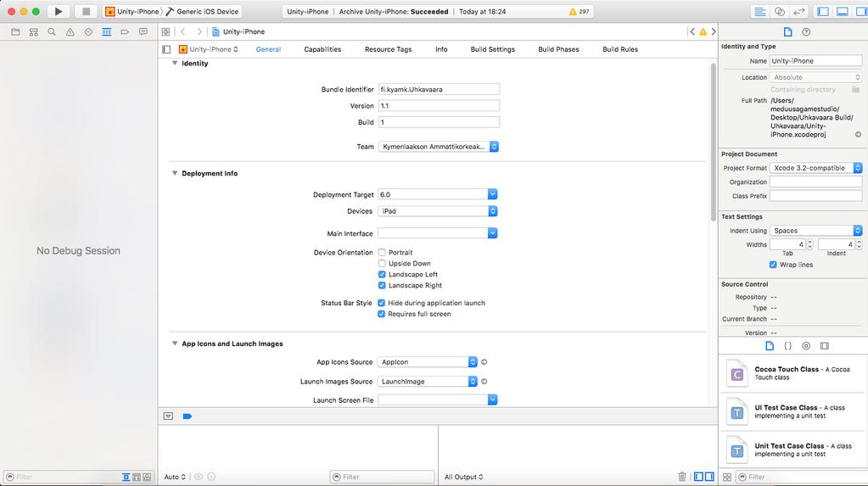Viewport: 868px width, 486px height.
Task: Click the yellow warning icon in jump bar
Action: coord(703,32)
